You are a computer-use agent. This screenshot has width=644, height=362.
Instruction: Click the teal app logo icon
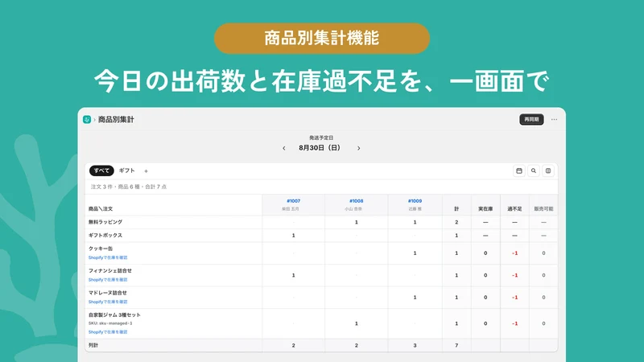pos(87,119)
